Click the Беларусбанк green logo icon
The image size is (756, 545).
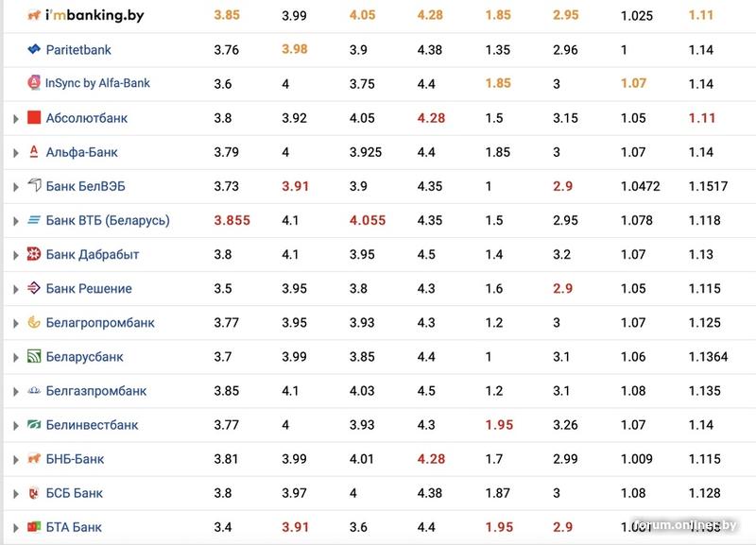34,357
